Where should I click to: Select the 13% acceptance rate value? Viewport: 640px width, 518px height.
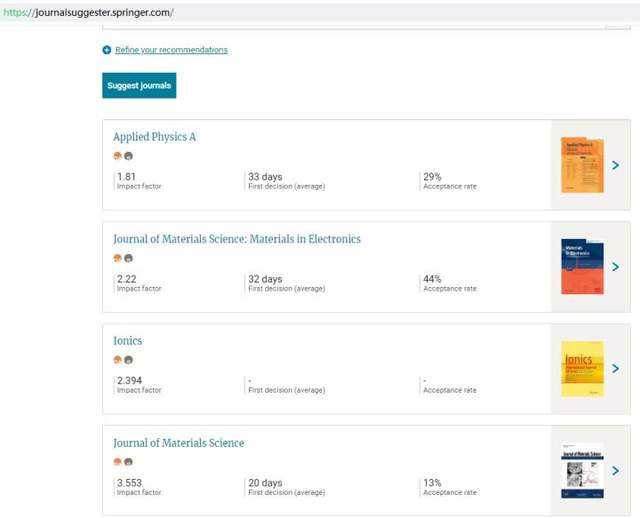tap(432, 482)
